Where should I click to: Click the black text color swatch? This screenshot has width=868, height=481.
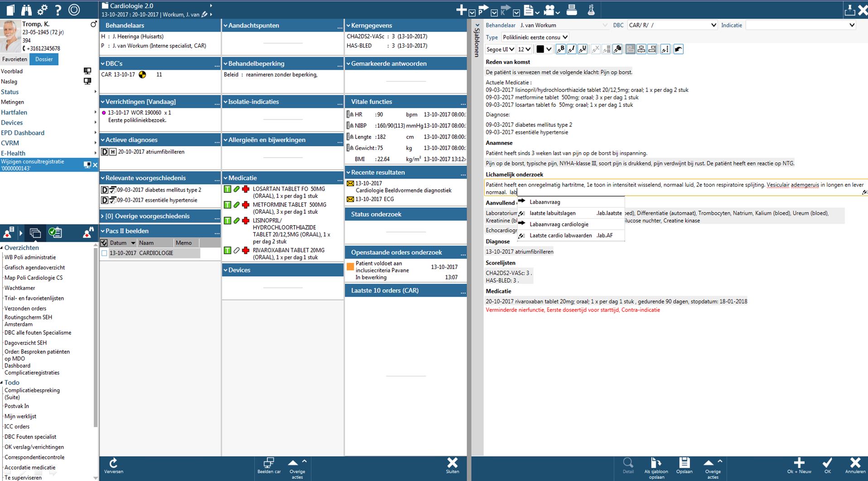point(540,49)
